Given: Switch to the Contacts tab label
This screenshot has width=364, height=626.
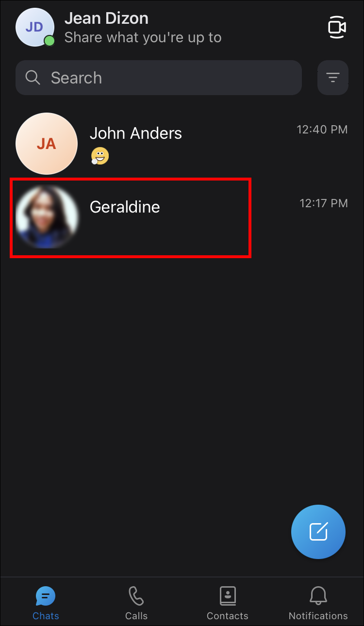Looking at the screenshot, I should [x=227, y=616].
